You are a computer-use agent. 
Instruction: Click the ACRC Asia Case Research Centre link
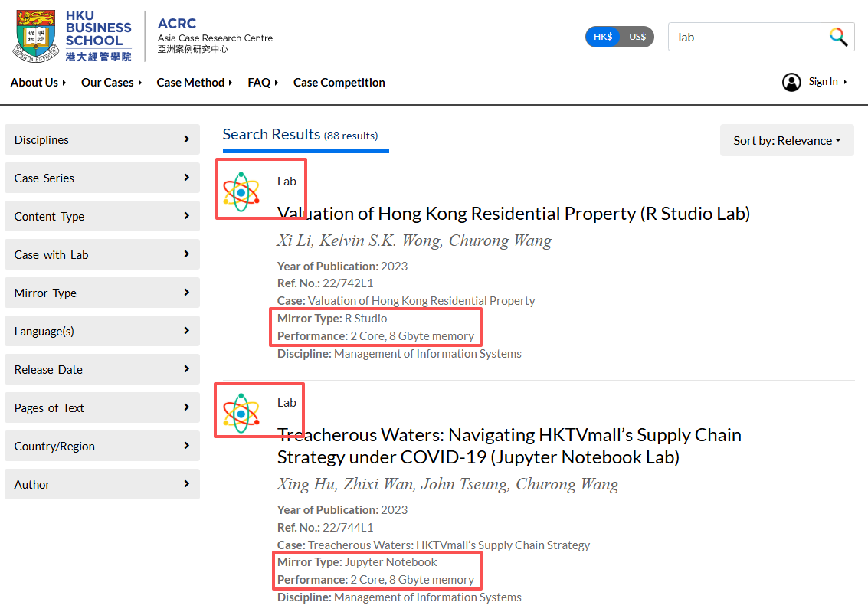click(x=215, y=35)
